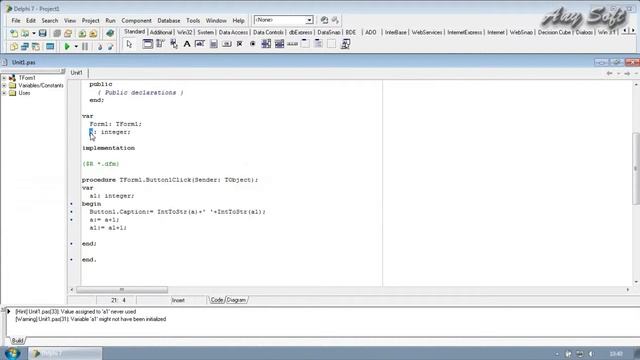Click the New items toolbar icon
This screenshot has width=640, height=360.
click(x=14, y=33)
